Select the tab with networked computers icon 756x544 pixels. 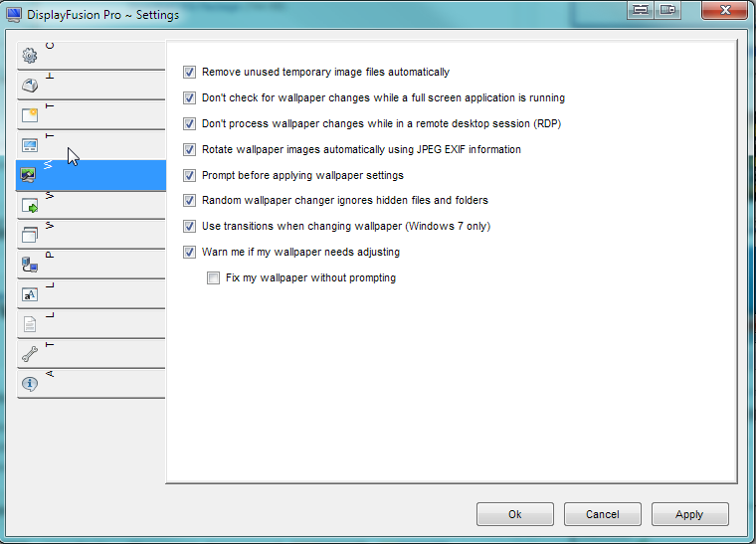90,265
